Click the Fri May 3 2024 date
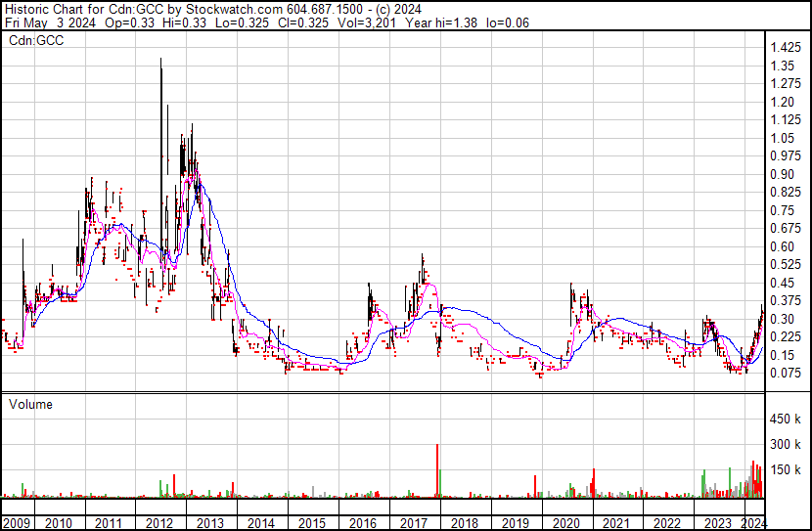Viewport: 812px width, 531px height. [x=50, y=22]
